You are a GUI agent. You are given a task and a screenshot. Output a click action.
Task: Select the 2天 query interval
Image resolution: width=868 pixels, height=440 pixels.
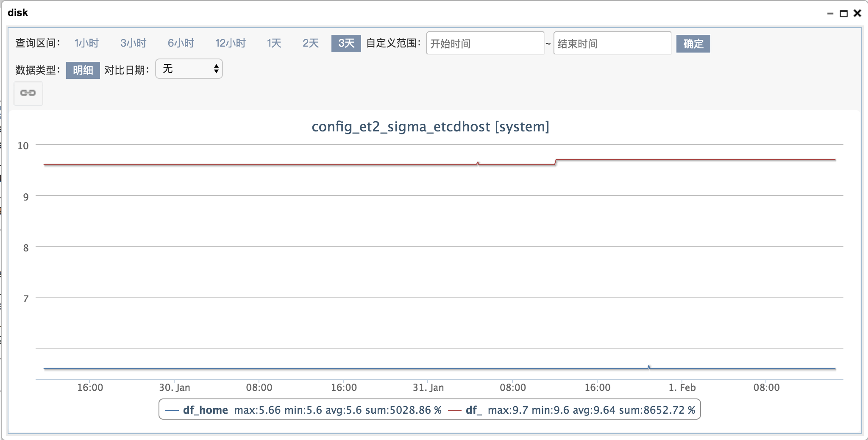coord(309,43)
